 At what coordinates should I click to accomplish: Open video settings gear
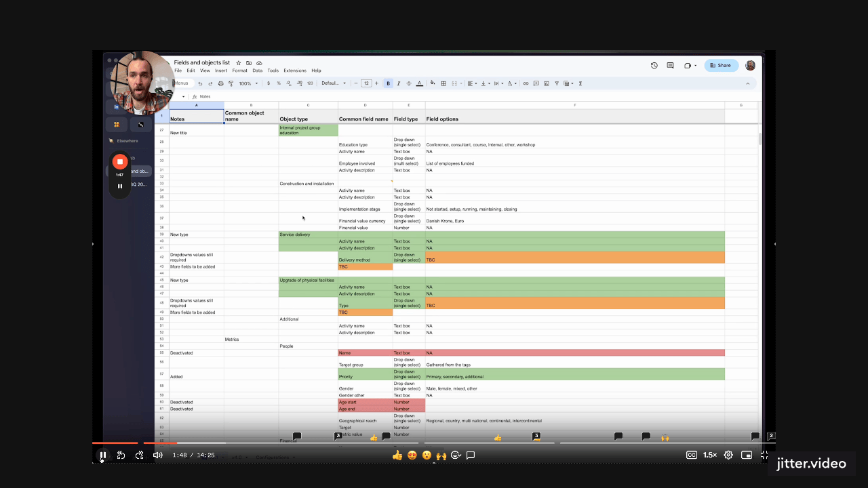click(x=728, y=455)
